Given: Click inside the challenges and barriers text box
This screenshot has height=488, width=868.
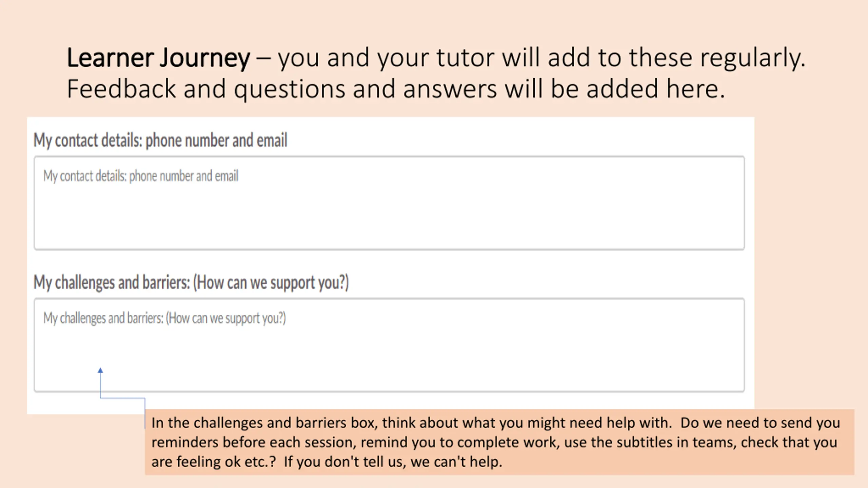Looking at the screenshot, I should [x=389, y=345].
